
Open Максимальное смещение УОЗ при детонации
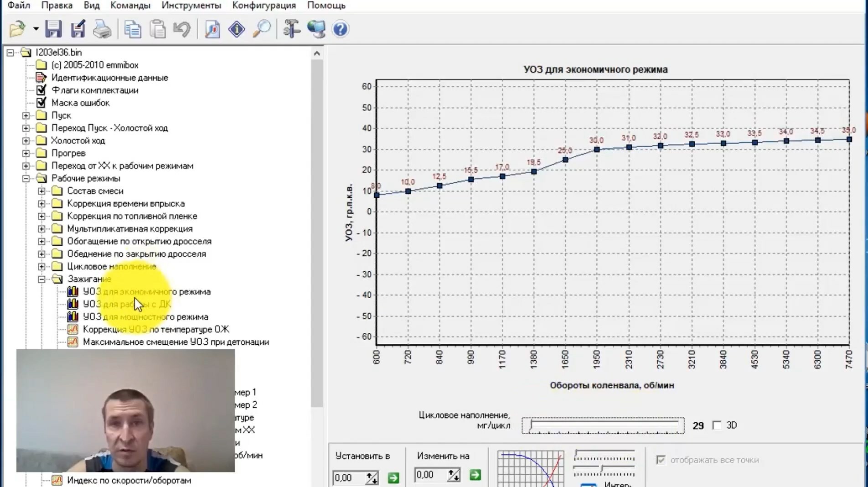coord(176,342)
